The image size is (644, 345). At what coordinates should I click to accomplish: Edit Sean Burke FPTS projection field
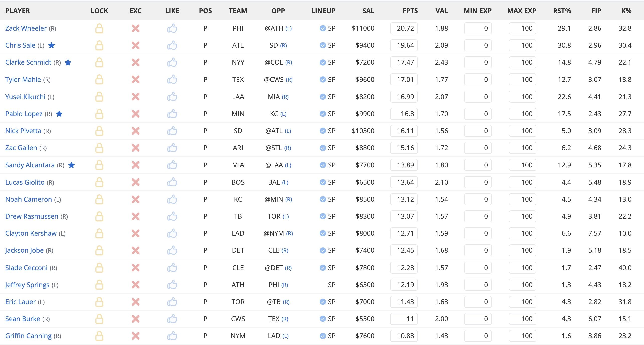404,319
